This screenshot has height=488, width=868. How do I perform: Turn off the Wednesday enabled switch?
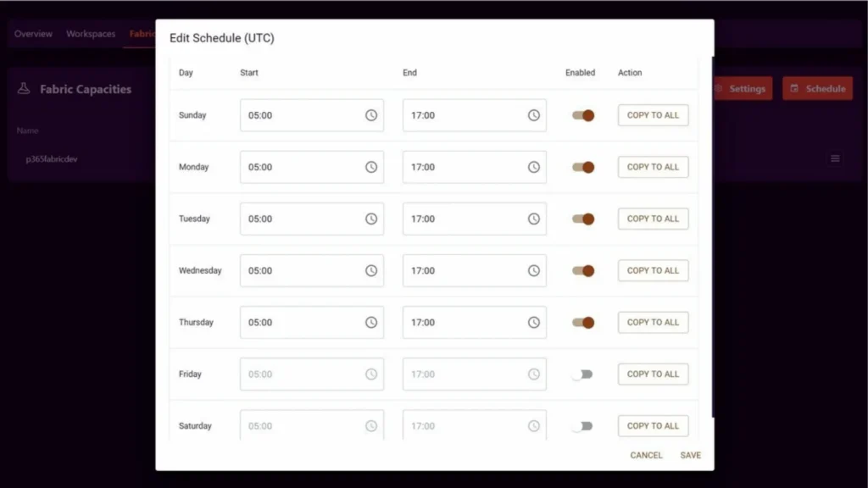pos(583,271)
